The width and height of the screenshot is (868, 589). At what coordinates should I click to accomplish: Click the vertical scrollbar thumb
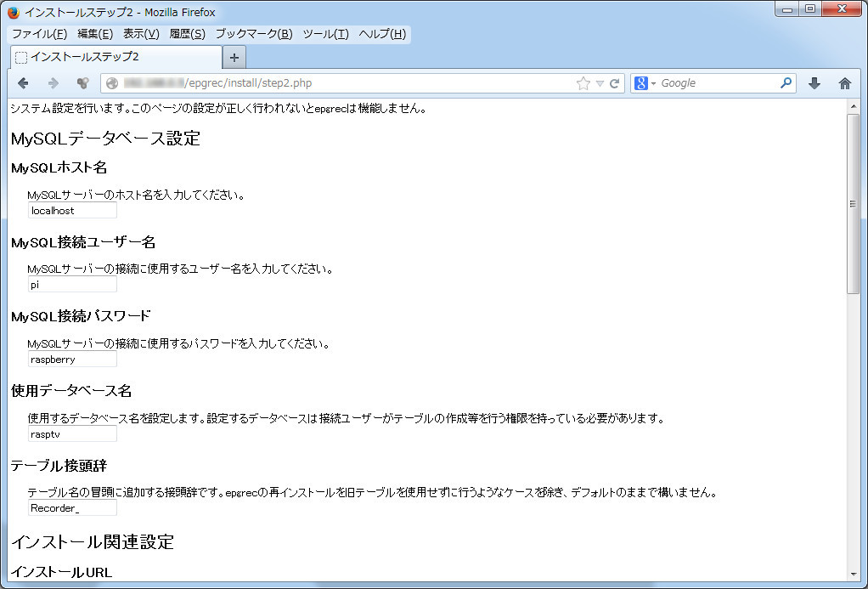[x=853, y=204]
